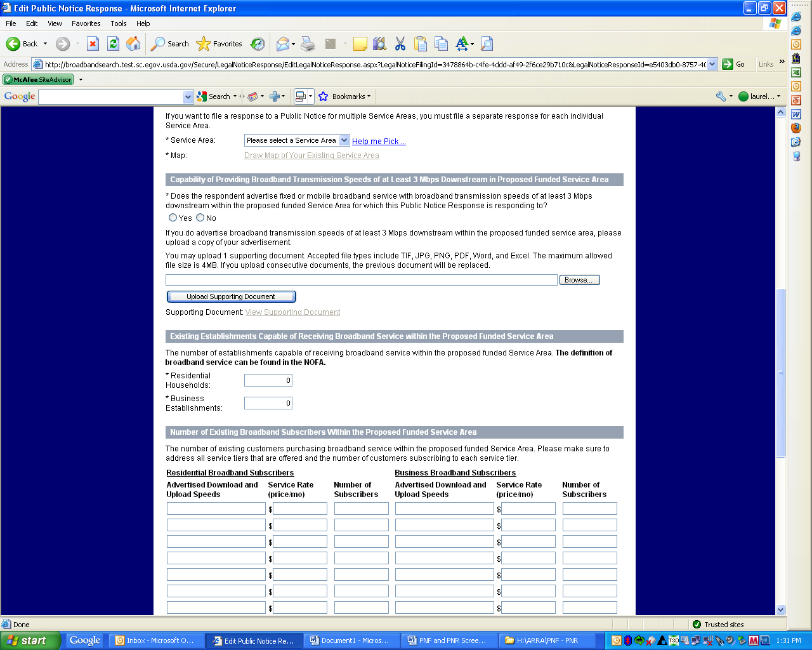Click the Back navigation arrow
The width and height of the screenshot is (812, 650).
pyautogui.click(x=14, y=44)
